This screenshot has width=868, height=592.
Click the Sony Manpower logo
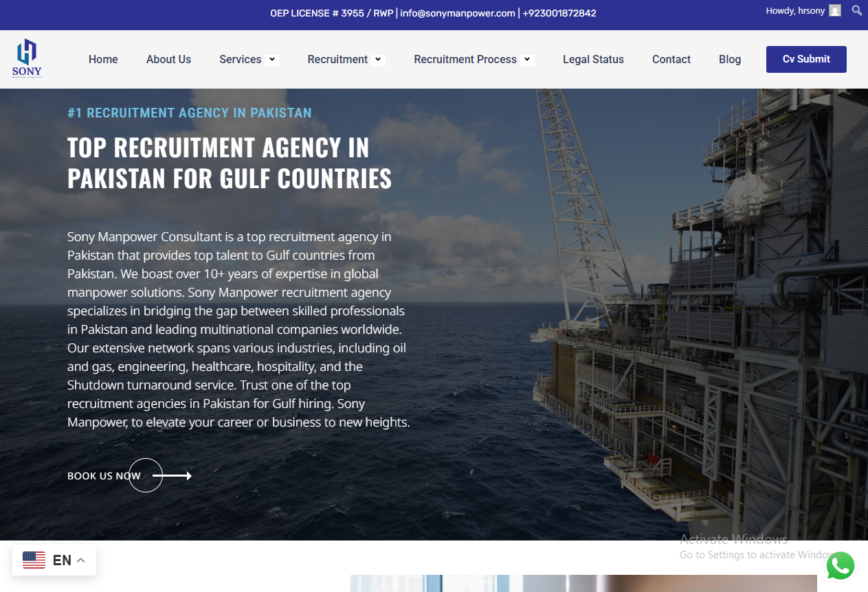[x=27, y=58]
